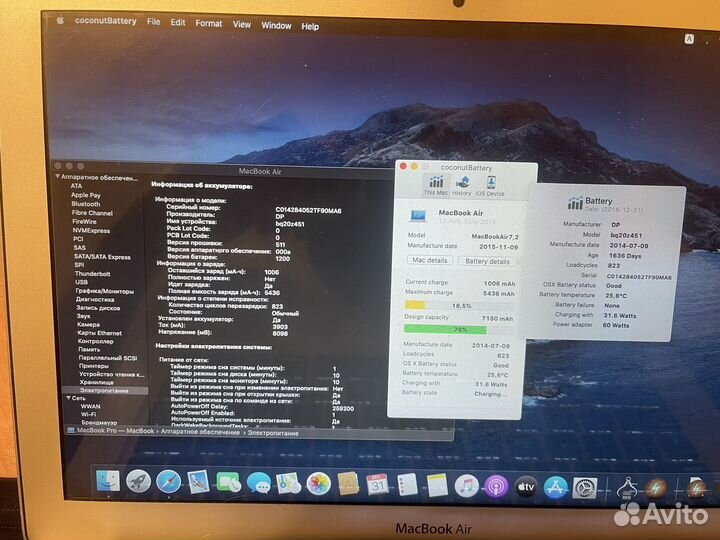Click the Battery details button
This screenshot has width=720, height=540.
[487, 261]
